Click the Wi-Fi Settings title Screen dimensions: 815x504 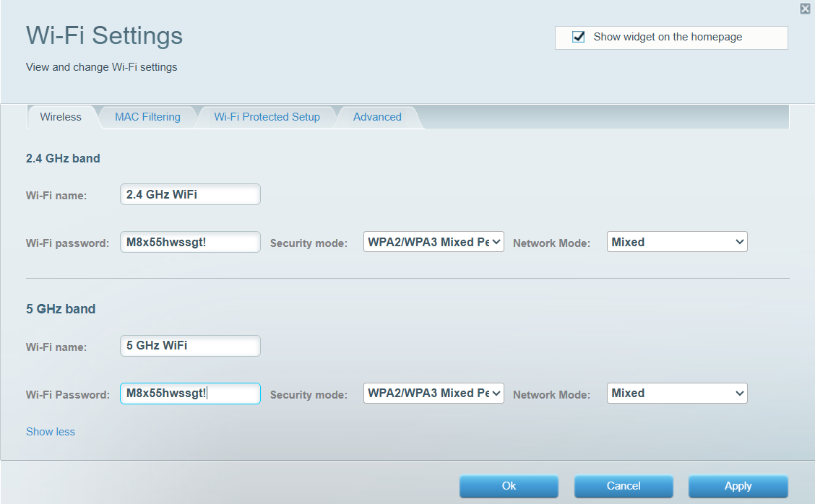coord(105,36)
